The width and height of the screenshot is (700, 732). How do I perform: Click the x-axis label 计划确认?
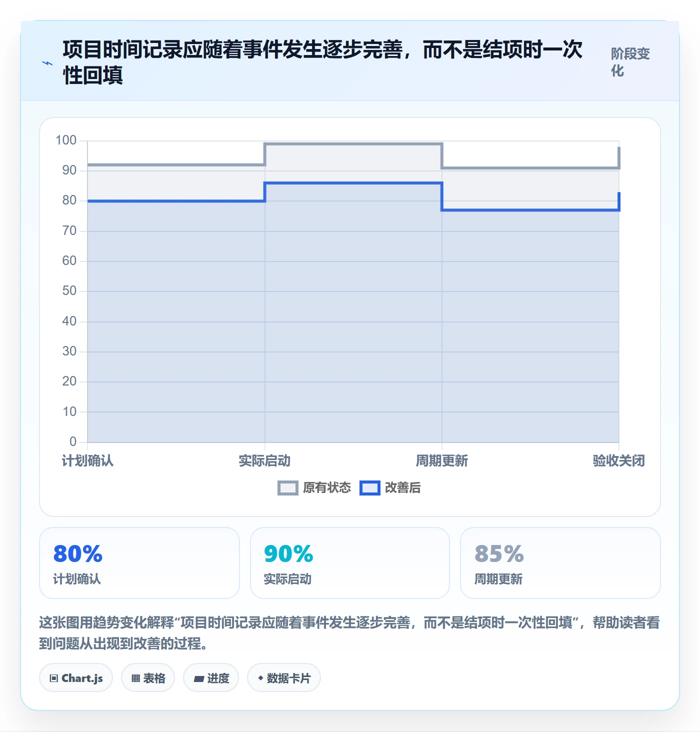point(87,460)
